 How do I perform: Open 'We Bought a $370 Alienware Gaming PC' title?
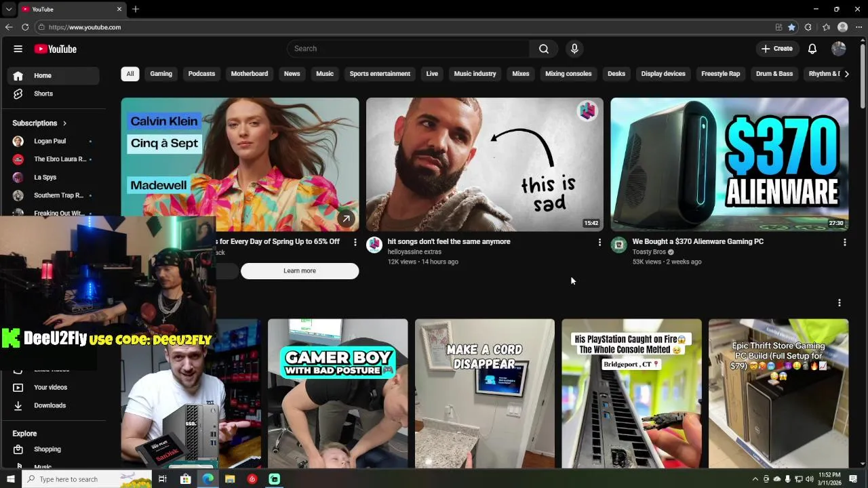[x=698, y=242]
